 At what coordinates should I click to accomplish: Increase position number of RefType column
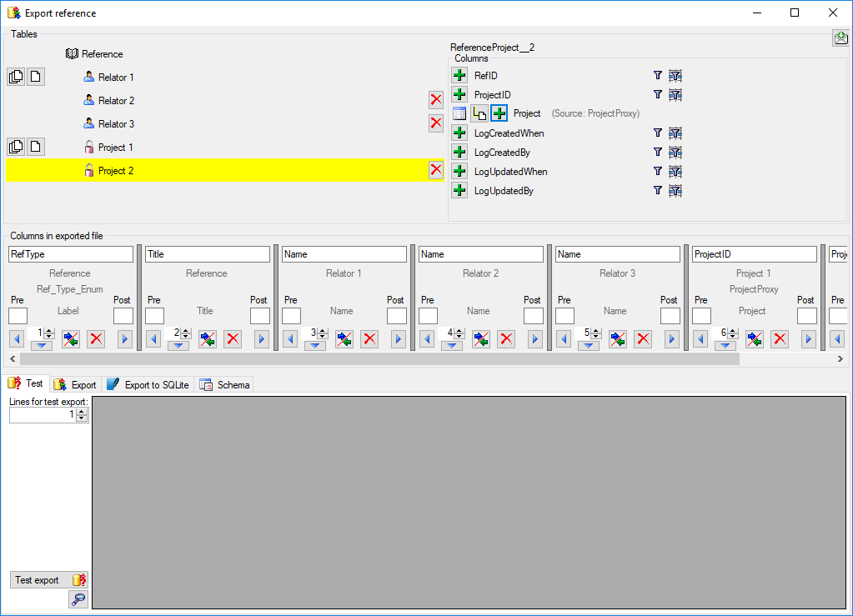point(49,331)
